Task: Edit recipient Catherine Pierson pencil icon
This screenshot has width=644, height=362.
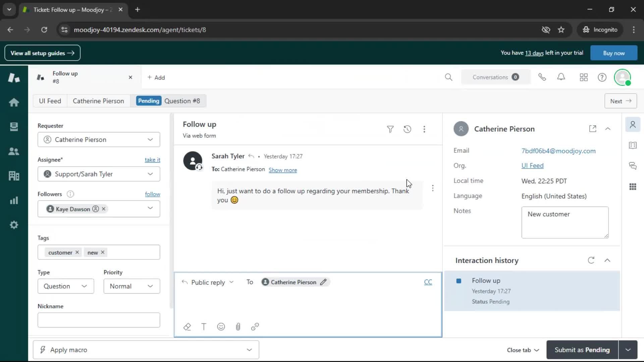Action: click(x=323, y=282)
